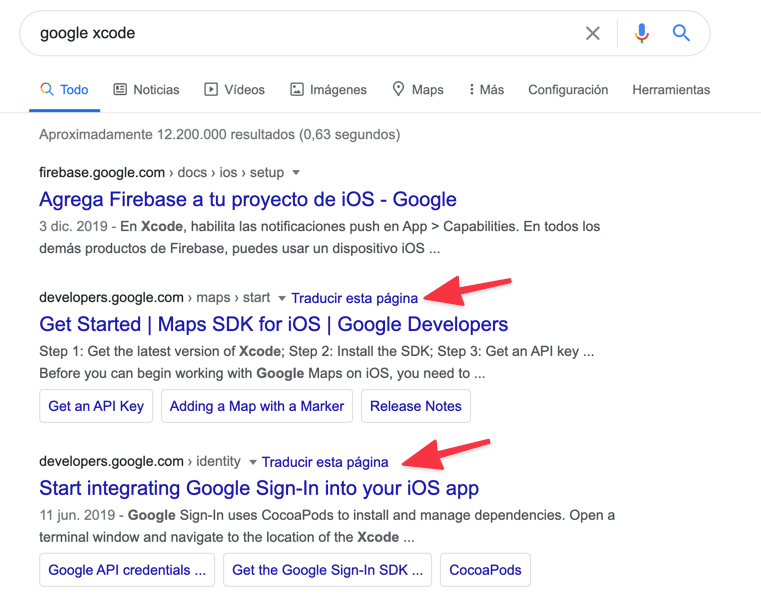Open the Agrega Firebase a tu proyecto result
The height and width of the screenshot is (614, 761).
pos(248,199)
